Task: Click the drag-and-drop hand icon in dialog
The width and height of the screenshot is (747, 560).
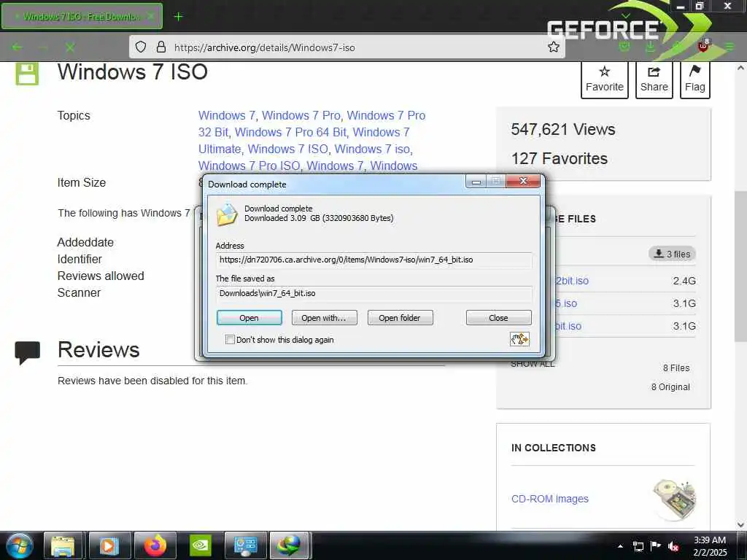Action: coord(519,339)
